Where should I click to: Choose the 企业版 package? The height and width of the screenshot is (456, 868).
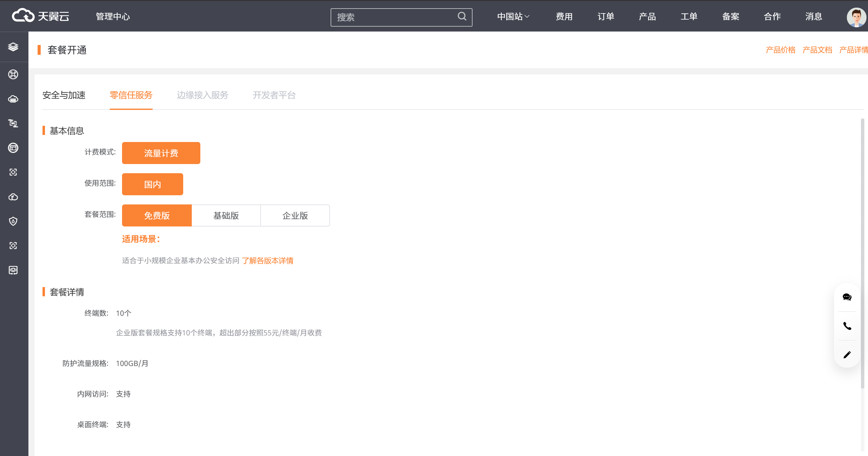pyautogui.click(x=295, y=215)
